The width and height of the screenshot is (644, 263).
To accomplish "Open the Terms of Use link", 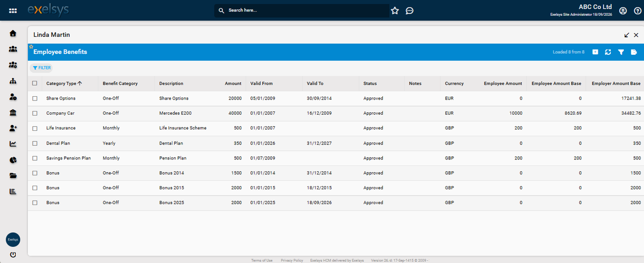I will 262,260.
